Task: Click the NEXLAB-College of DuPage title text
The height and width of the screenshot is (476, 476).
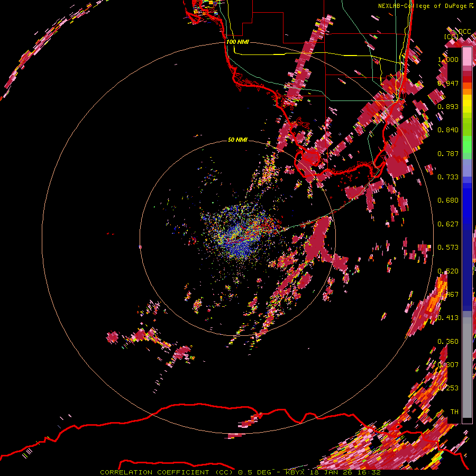Action: [x=422, y=6]
